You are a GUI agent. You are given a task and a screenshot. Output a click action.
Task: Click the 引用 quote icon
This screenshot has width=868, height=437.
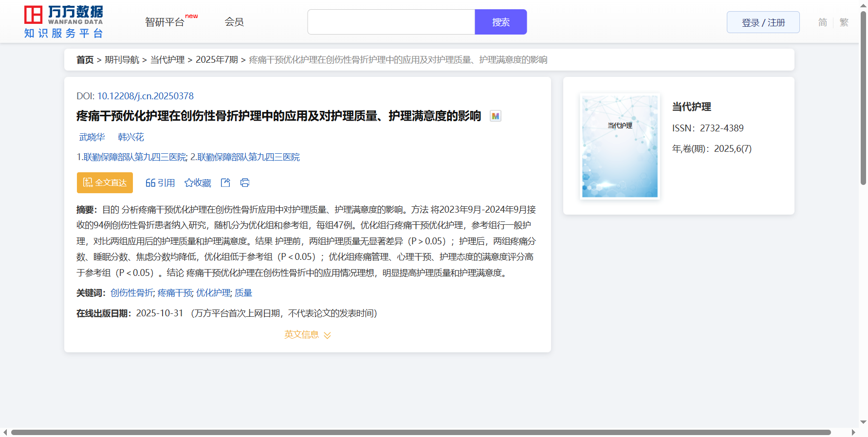coord(150,183)
